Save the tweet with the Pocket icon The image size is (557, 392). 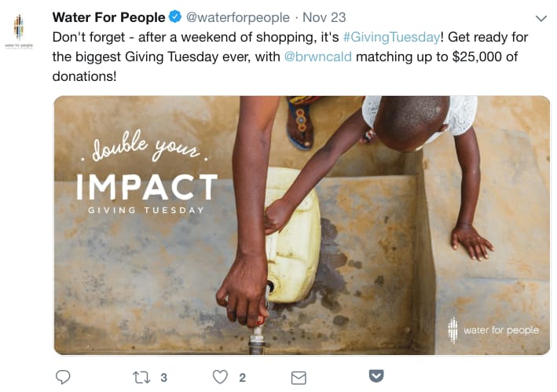click(376, 376)
